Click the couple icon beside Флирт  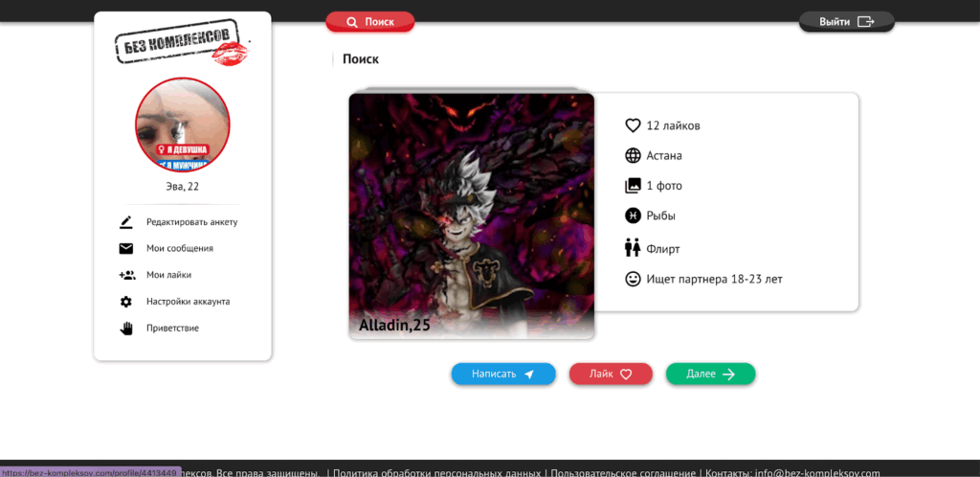pyautogui.click(x=632, y=248)
